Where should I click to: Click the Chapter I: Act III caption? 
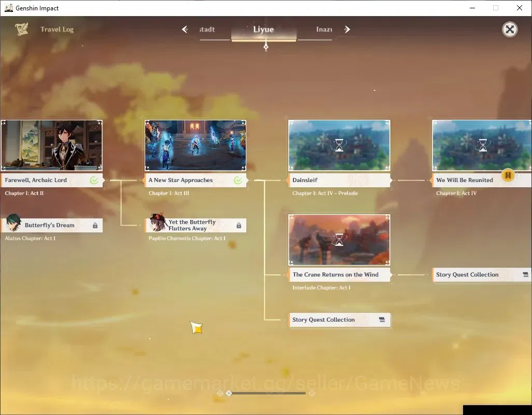(169, 193)
